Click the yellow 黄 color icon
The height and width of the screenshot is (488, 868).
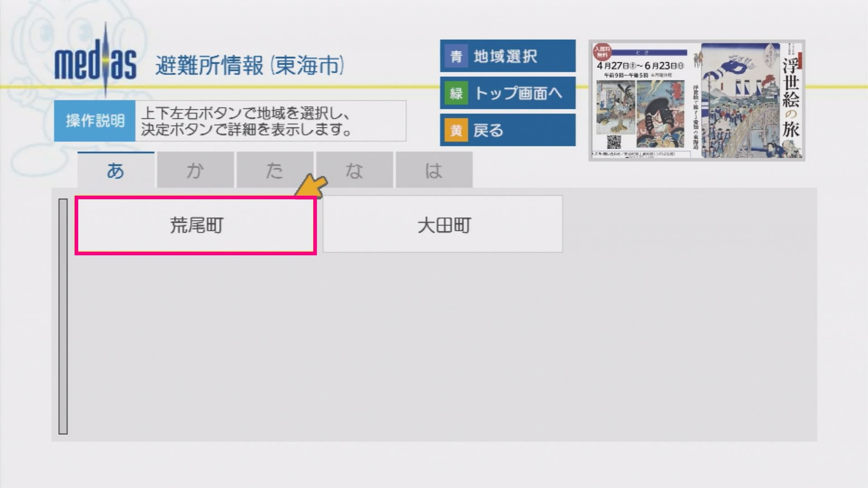456,130
